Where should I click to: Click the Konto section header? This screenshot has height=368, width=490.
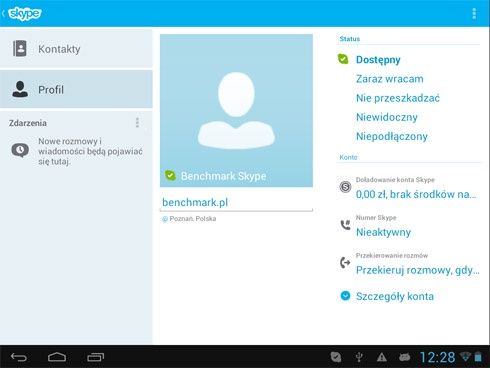(x=348, y=157)
